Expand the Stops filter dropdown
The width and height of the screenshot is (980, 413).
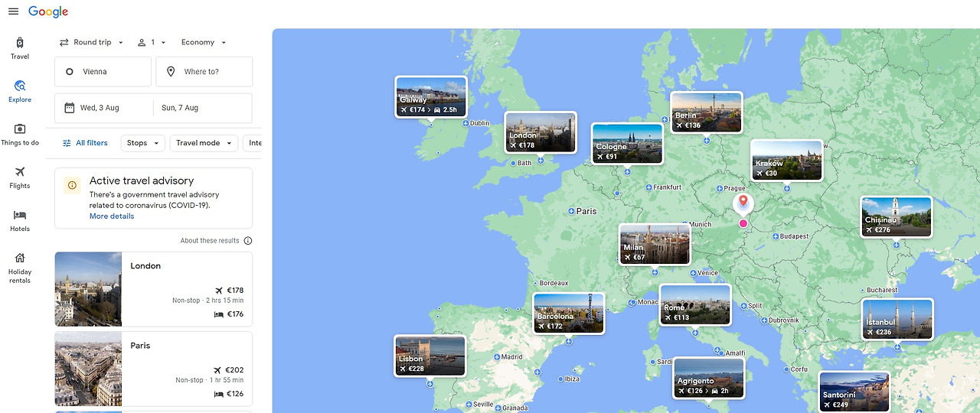pyautogui.click(x=142, y=143)
